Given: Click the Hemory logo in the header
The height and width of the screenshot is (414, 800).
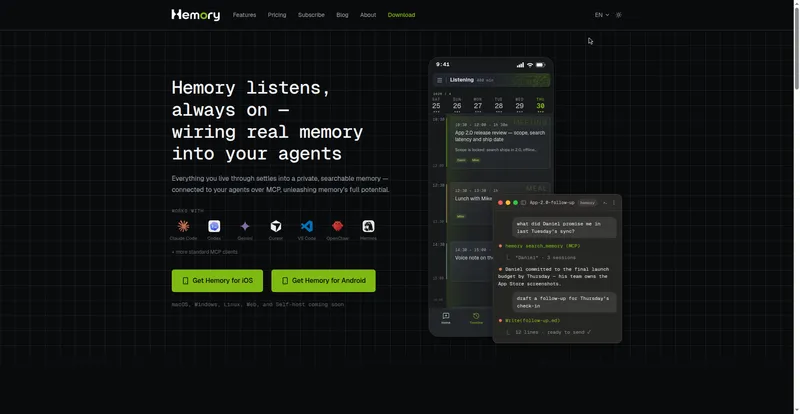Looking at the screenshot, I should (x=195, y=15).
